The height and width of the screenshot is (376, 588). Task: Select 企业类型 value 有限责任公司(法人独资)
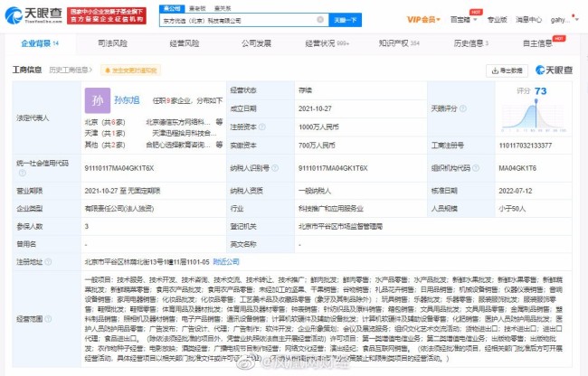pos(119,209)
